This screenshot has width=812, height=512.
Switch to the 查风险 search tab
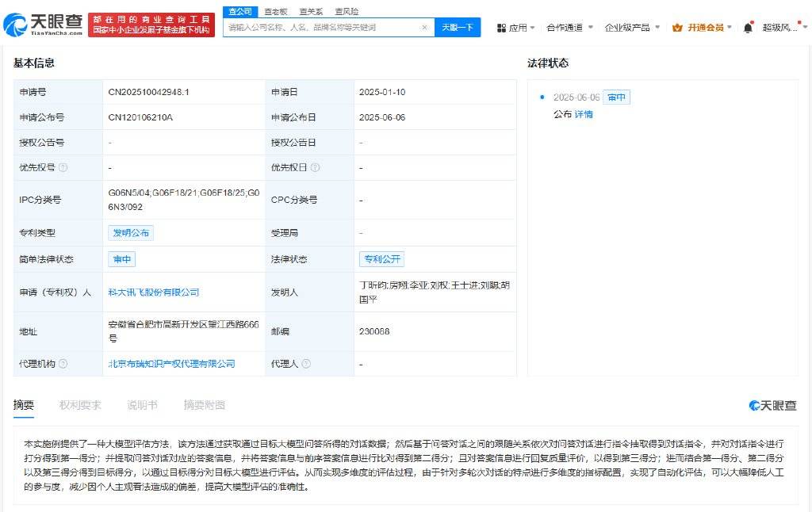pyautogui.click(x=347, y=11)
